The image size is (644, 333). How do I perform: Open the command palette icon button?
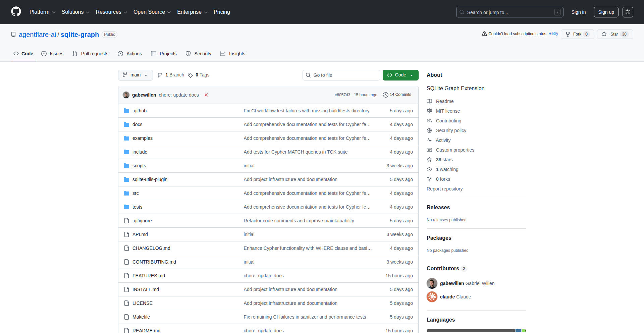(628, 12)
